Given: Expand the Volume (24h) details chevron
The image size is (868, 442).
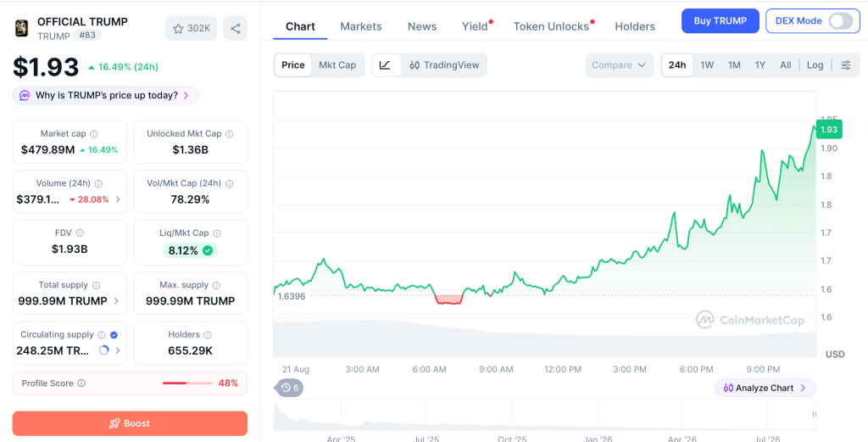Looking at the screenshot, I should click(x=117, y=199).
